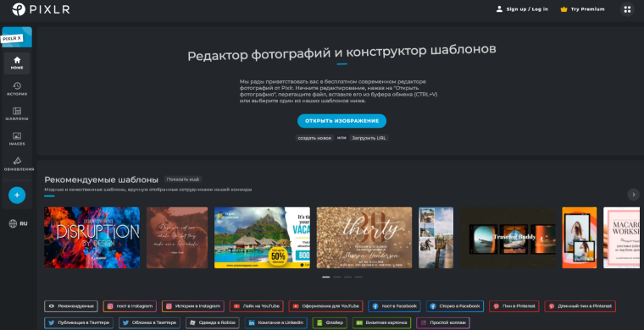Screen dimensions: 644x330
Task: Open the Updates (Обновления) megaphone icon
Action: [x=17, y=161]
